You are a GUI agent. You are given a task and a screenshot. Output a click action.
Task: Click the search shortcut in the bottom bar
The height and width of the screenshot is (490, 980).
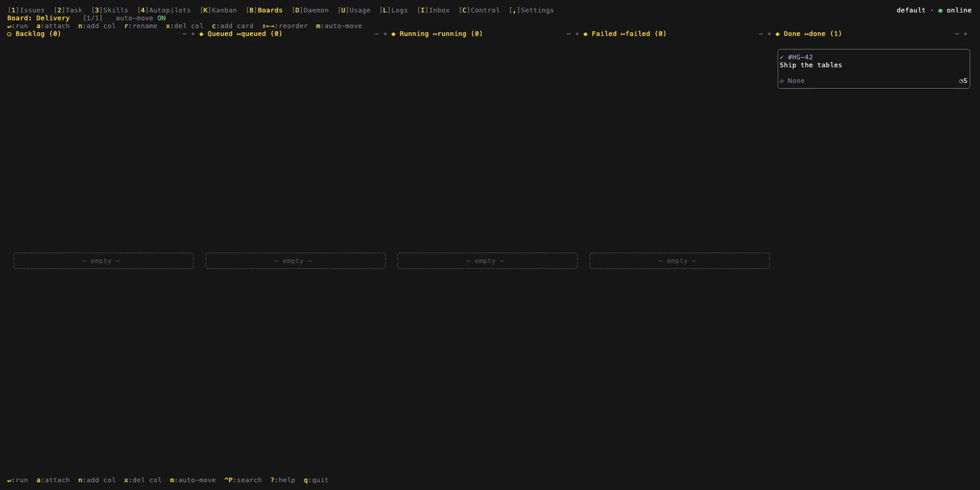[243, 480]
